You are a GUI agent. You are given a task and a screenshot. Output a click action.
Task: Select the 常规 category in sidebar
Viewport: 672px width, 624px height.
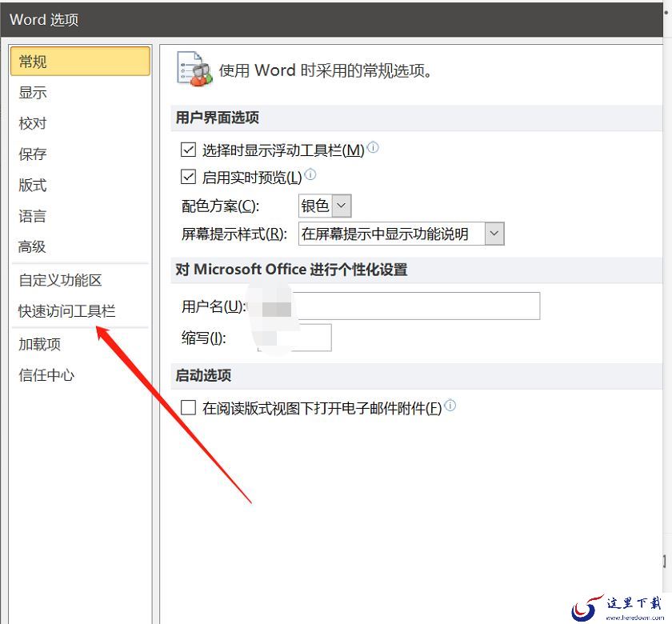80,62
